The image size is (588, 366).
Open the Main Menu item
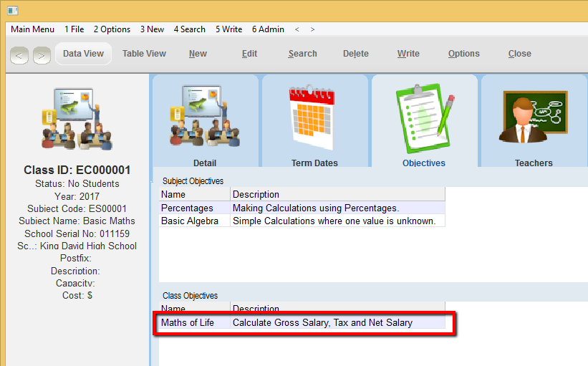(x=32, y=29)
